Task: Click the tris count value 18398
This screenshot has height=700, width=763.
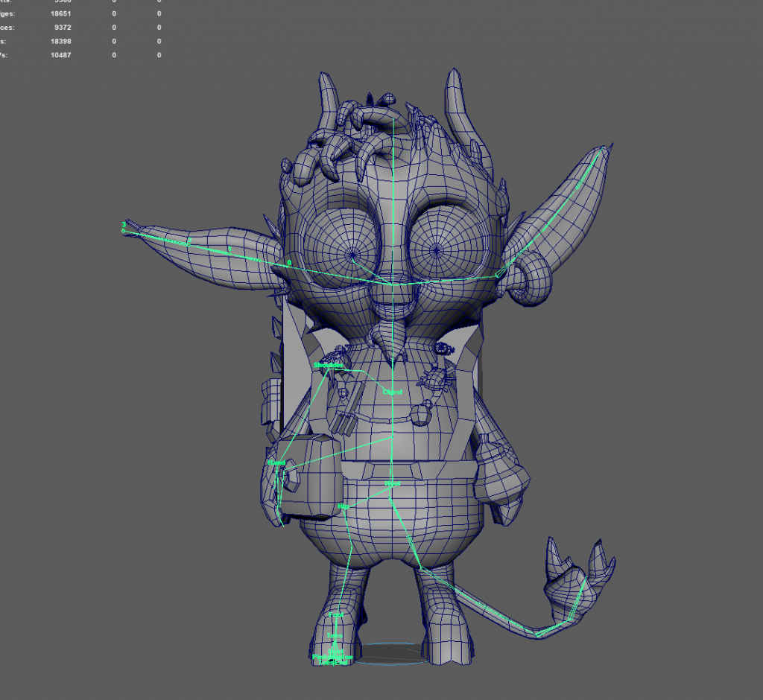Action: point(62,42)
